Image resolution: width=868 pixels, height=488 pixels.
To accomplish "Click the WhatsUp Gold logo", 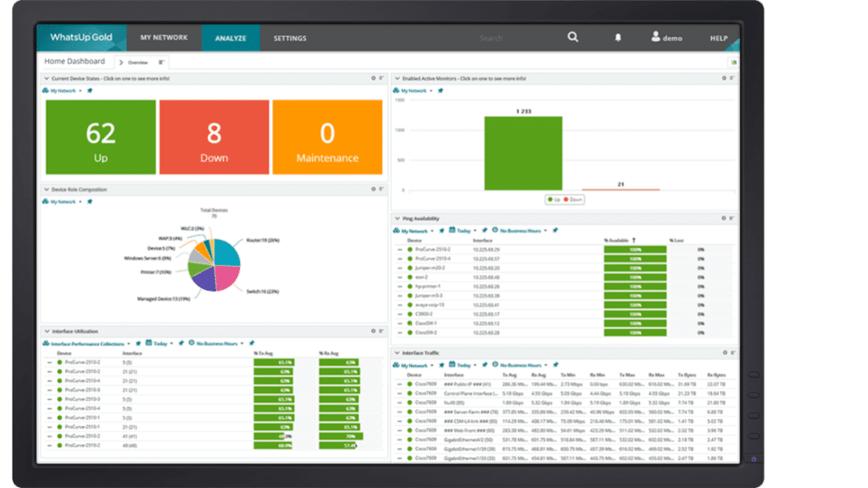I will [x=81, y=37].
